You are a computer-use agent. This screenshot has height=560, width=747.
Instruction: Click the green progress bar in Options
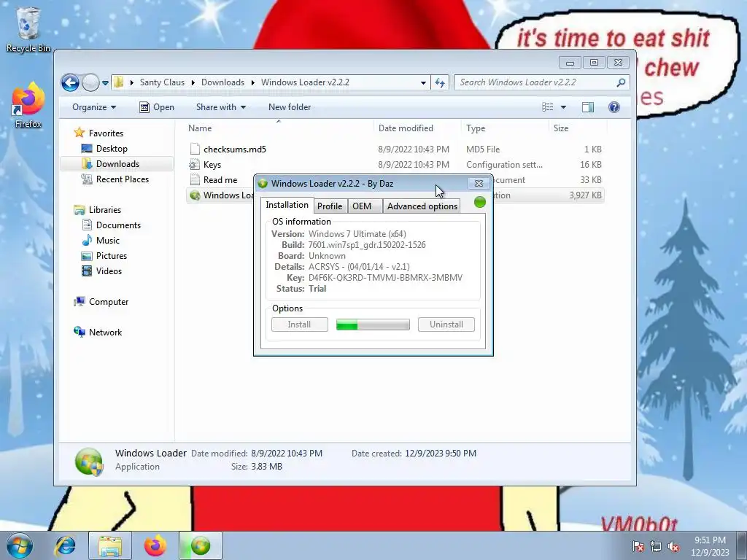click(373, 324)
